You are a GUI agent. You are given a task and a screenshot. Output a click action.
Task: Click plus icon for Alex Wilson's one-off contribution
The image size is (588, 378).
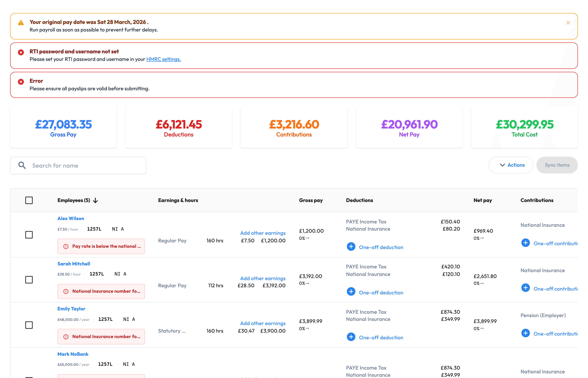pyautogui.click(x=525, y=243)
